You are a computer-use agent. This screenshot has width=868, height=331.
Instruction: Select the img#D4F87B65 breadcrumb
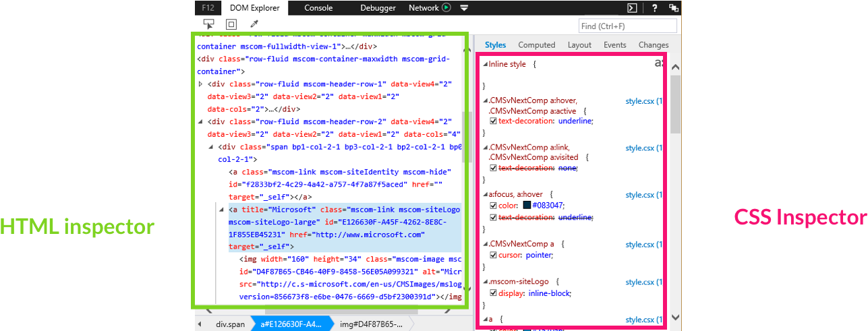[372, 324]
